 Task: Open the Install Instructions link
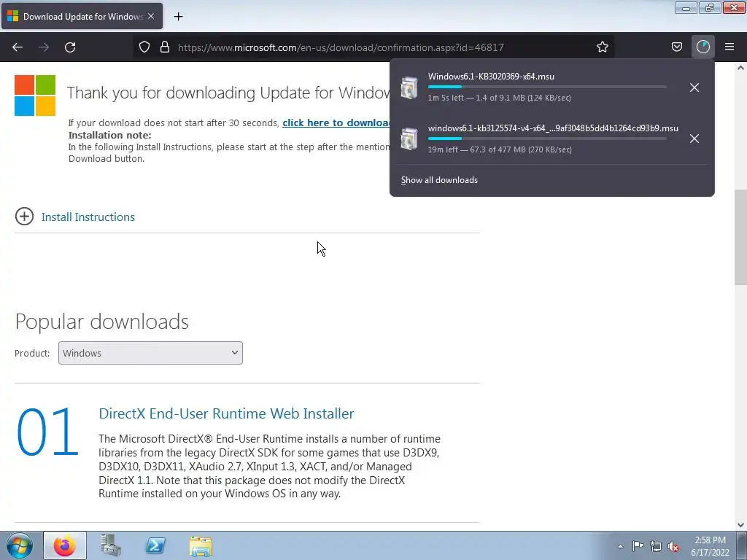click(88, 217)
